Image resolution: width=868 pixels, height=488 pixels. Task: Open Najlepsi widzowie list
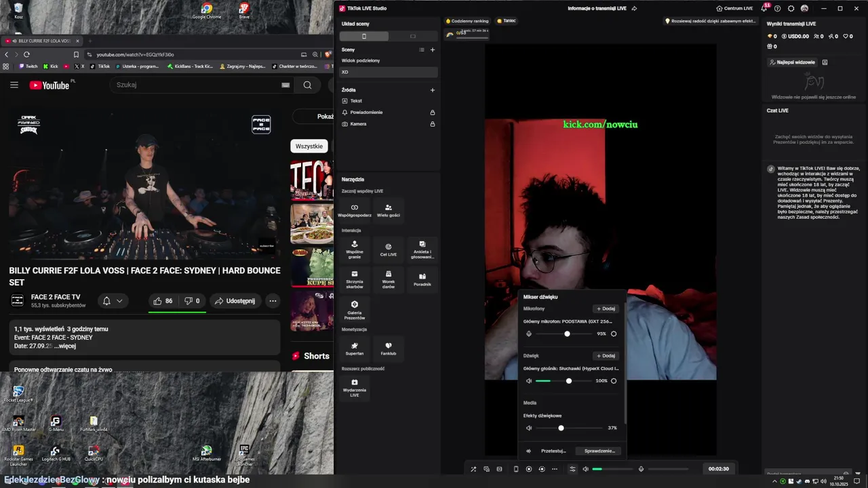(x=792, y=62)
